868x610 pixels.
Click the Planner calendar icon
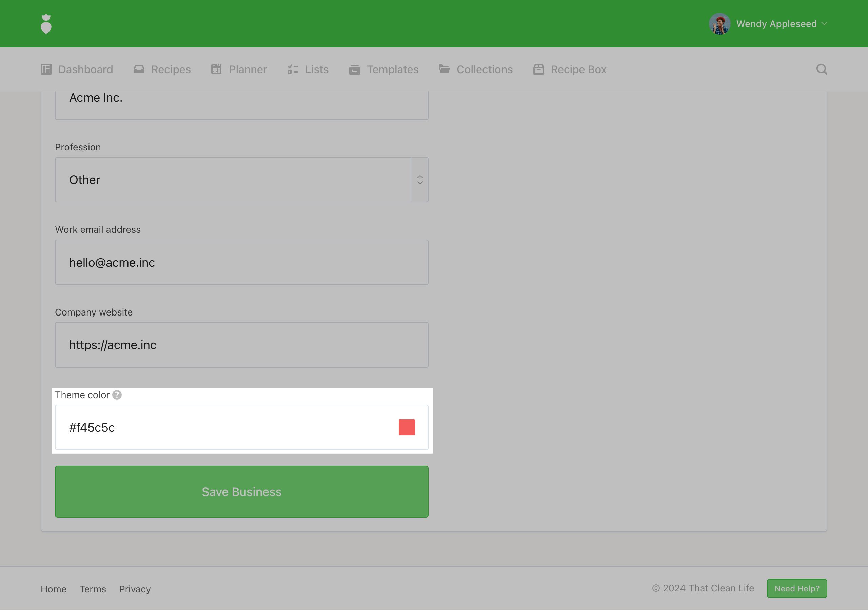pos(216,69)
